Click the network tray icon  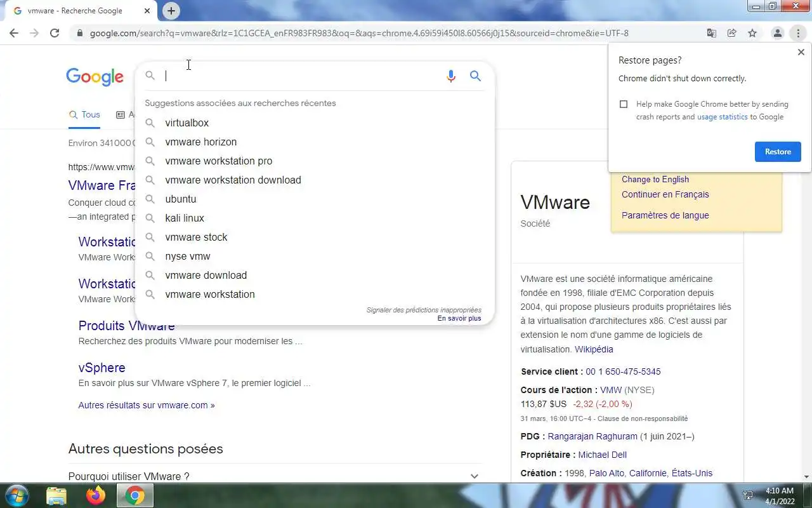(749, 495)
